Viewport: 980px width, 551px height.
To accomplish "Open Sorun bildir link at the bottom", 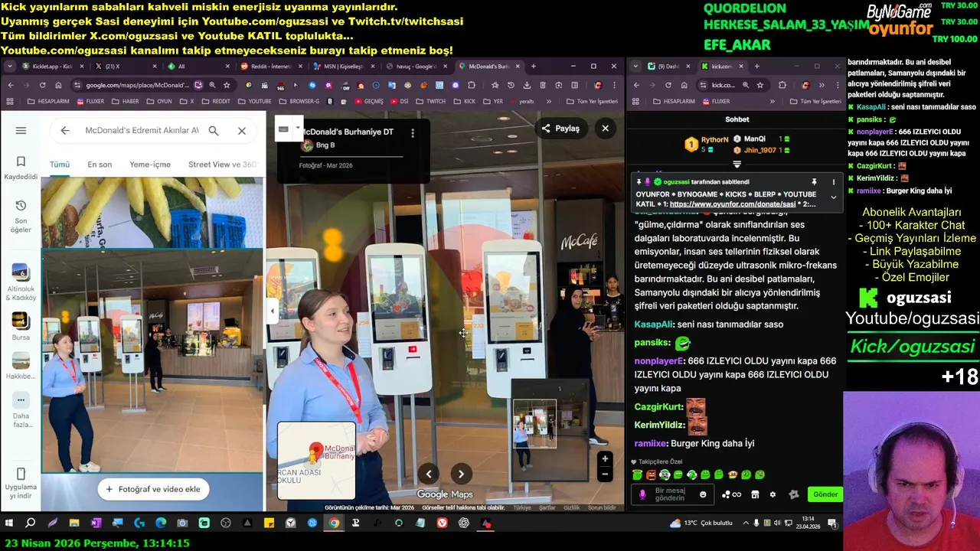I will click(602, 507).
